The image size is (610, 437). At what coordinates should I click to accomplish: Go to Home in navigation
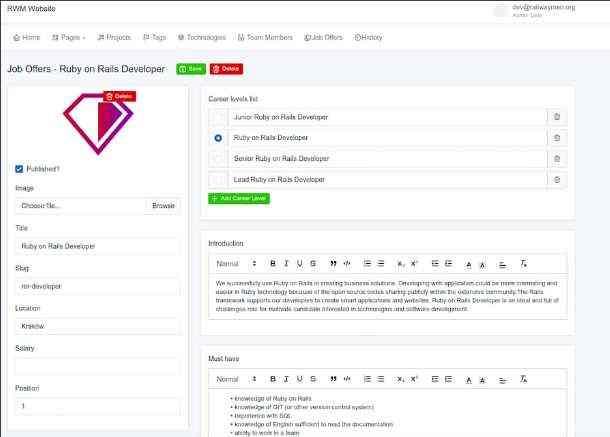tap(26, 37)
